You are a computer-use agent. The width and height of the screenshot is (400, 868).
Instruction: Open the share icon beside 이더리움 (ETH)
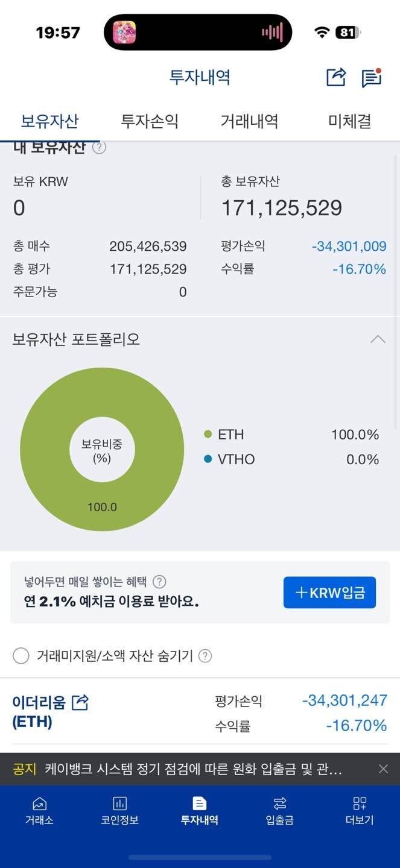81,702
